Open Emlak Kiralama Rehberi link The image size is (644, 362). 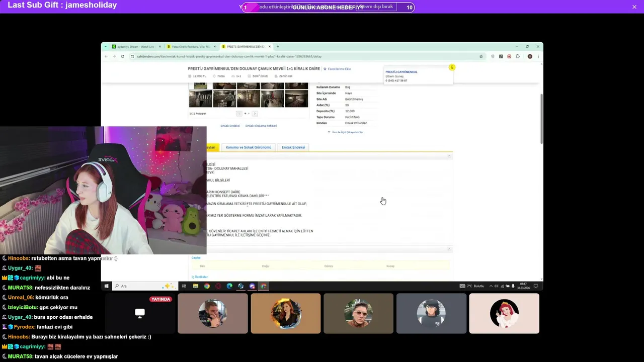(x=261, y=126)
